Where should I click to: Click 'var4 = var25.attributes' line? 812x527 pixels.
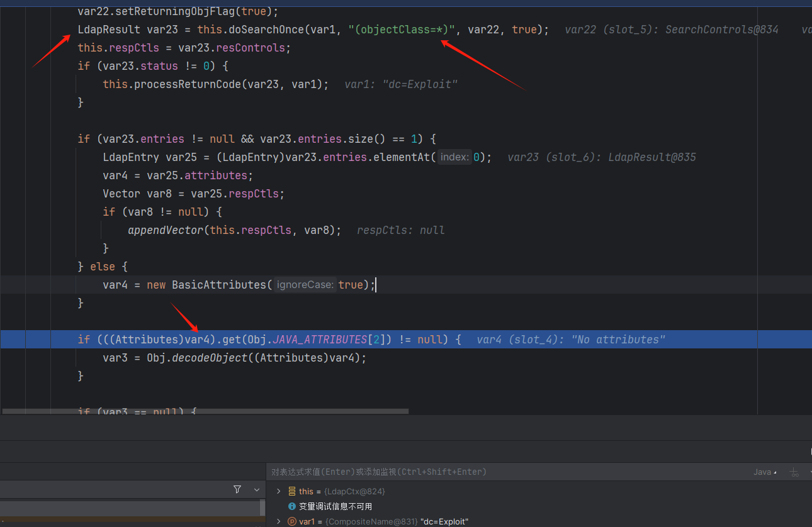pyautogui.click(x=178, y=175)
